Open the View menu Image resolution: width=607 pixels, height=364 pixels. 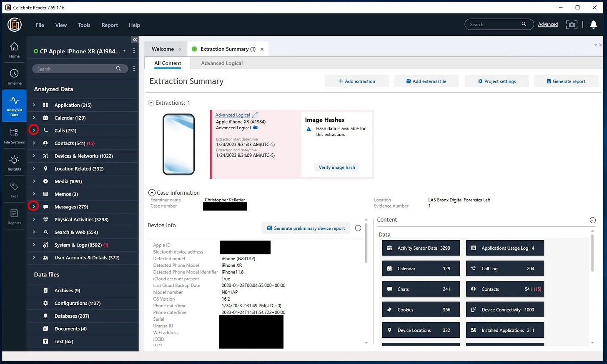pos(61,25)
